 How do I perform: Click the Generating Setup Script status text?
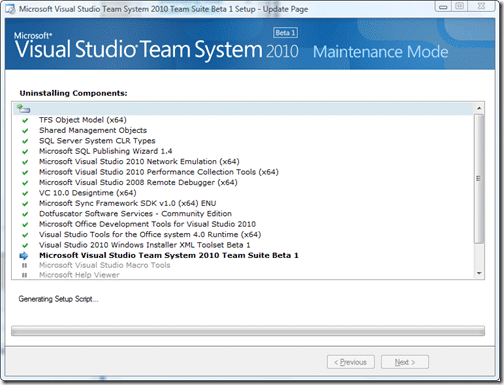pos(58,299)
